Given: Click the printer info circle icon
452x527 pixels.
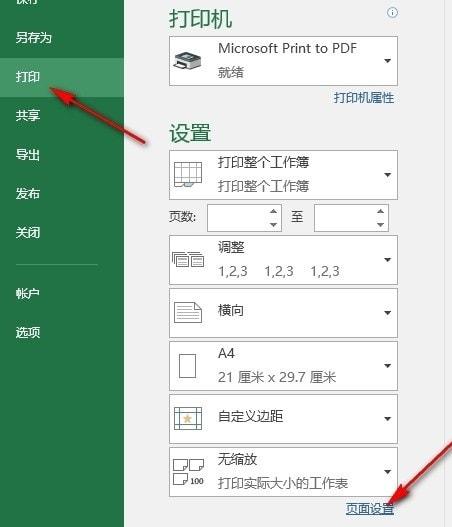Looking at the screenshot, I should point(392,13).
